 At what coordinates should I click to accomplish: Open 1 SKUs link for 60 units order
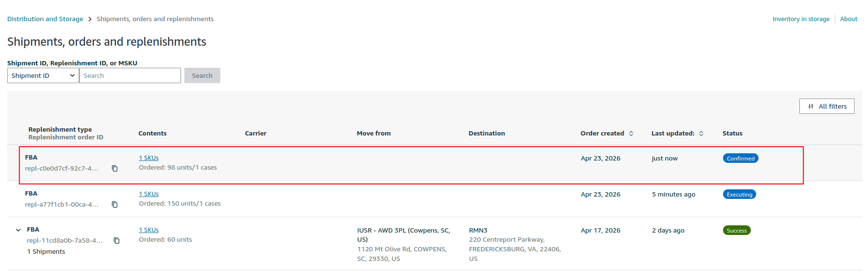point(149,230)
